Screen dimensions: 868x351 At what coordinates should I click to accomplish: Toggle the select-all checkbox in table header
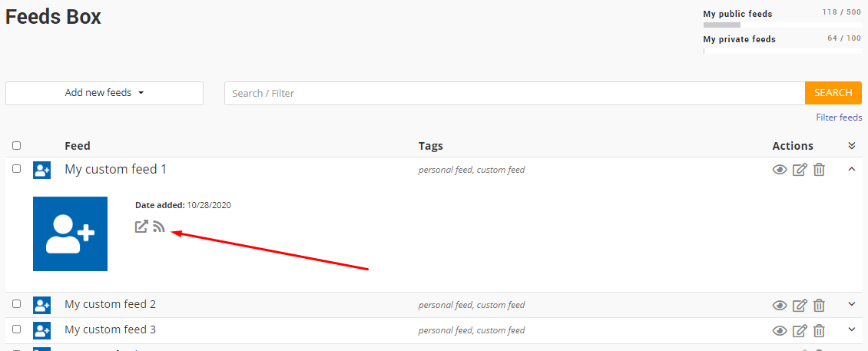(17, 146)
